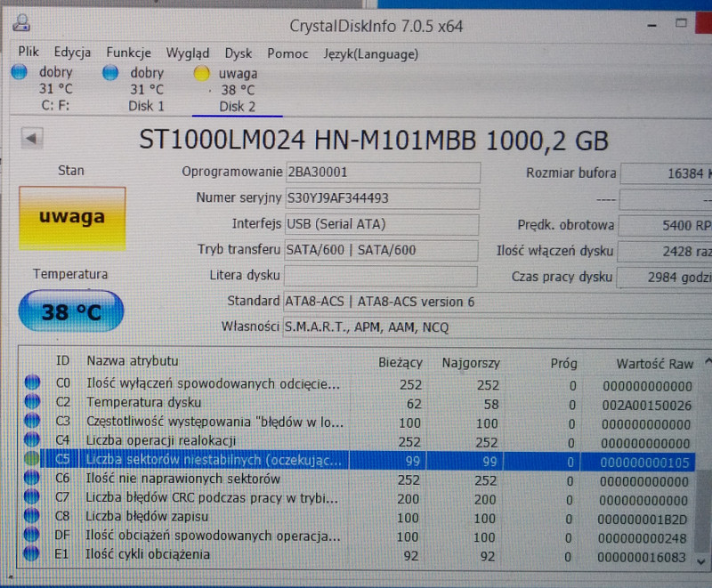Click raw value 002A00150026
Image resolution: width=712 pixels, height=588 pixels.
click(x=647, y=405)
